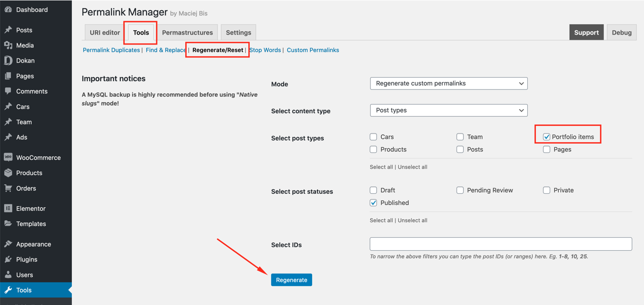The width and height of the screenshot is (644, 305).
Task: Open the Dokan sidebar menu
Action: click(36, 61)
